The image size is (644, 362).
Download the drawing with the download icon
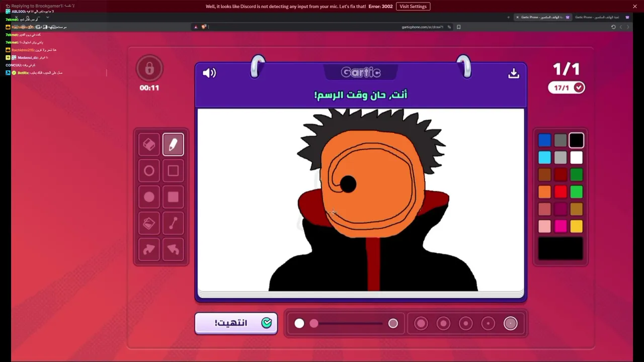514,73
